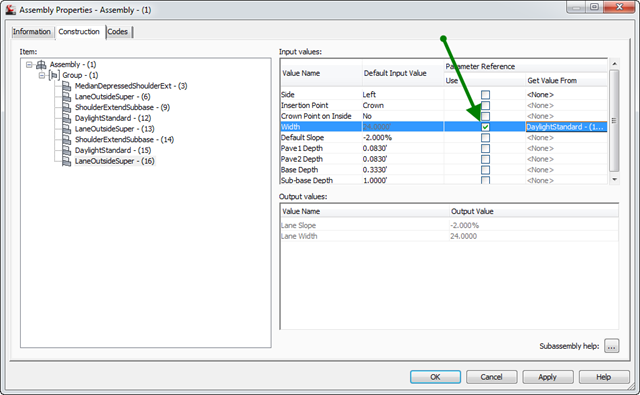
Task: Click the 'Lane Slope' output row
Action: coord(449,225)
